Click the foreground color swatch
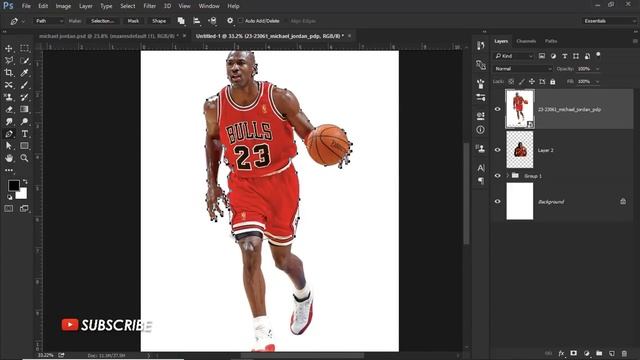 coord(13,185)
